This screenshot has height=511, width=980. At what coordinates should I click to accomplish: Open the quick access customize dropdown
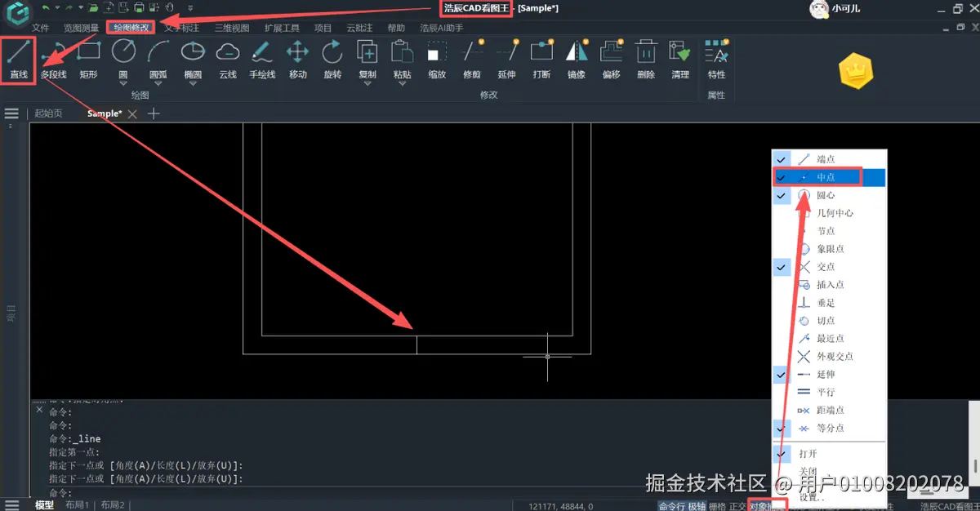190,8
